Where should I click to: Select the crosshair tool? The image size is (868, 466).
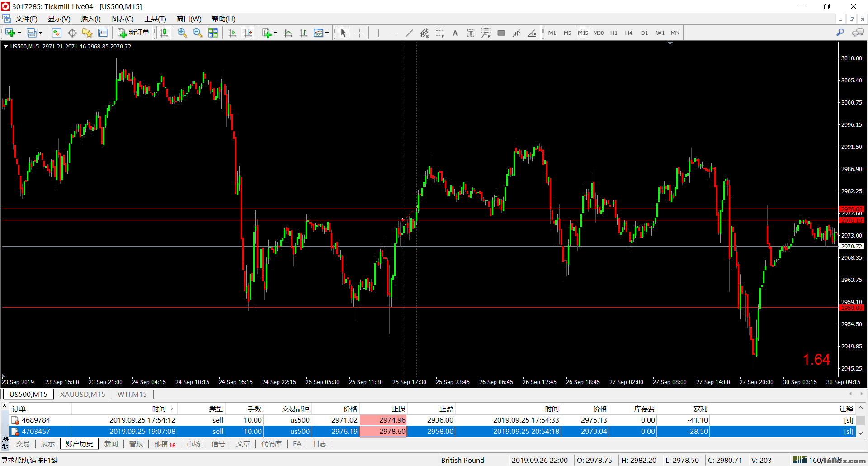pos(359,33)
